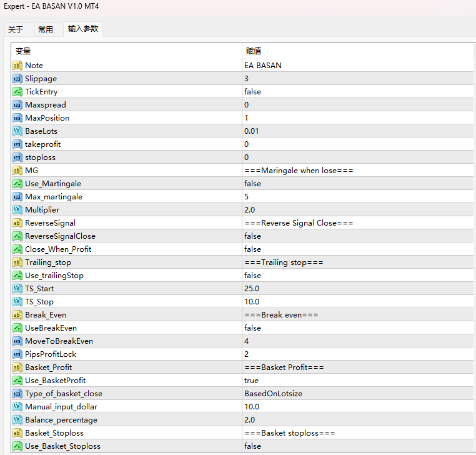Edit the Max_martingale value 5
The image size is (476, 455).
[x=357, y=196]
